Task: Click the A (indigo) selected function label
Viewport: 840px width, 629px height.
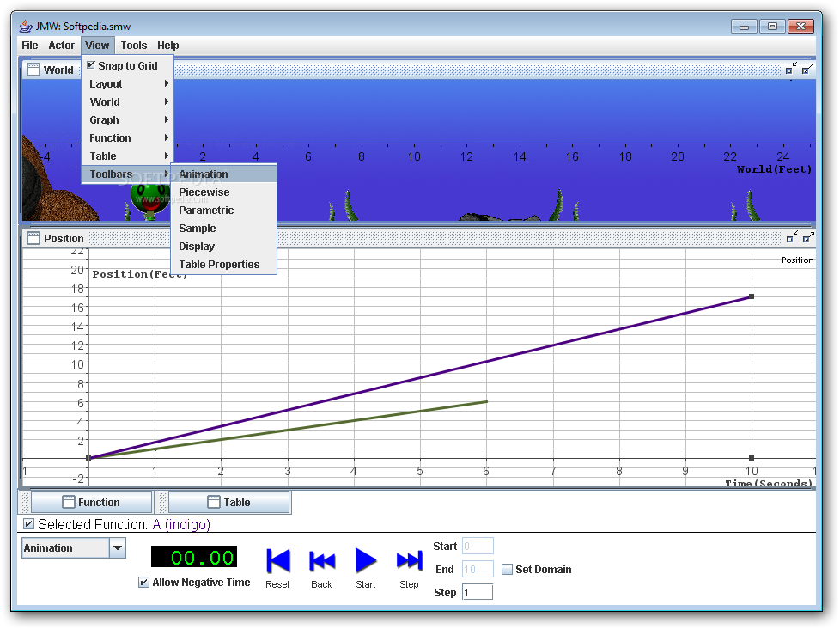Action: (181, 524)
